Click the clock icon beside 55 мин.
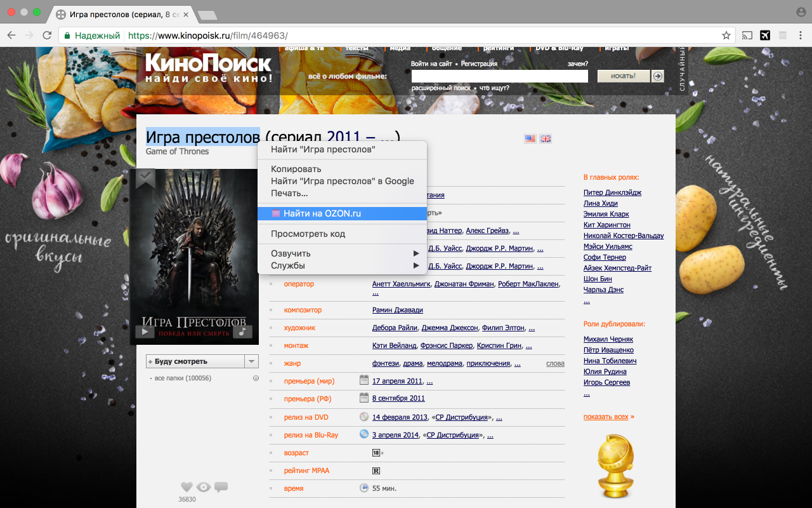Viewport: 812px width, 508px height. (x=364, y=488)
